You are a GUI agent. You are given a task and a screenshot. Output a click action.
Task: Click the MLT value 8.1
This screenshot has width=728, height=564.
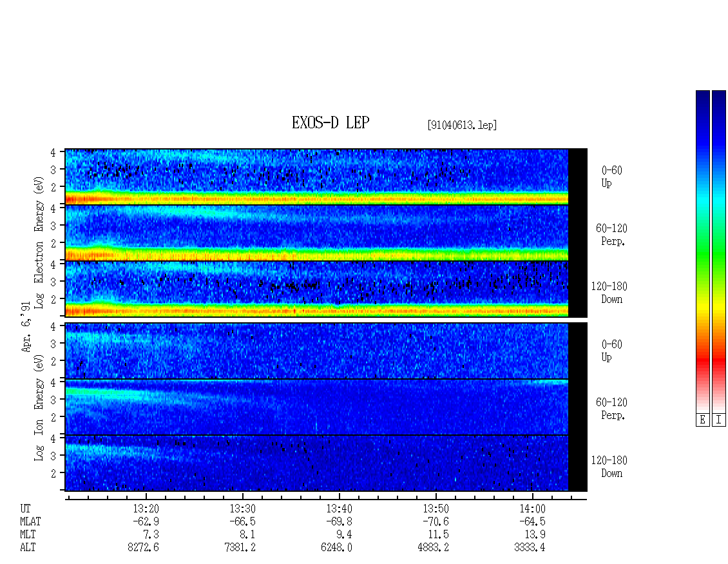247,535
